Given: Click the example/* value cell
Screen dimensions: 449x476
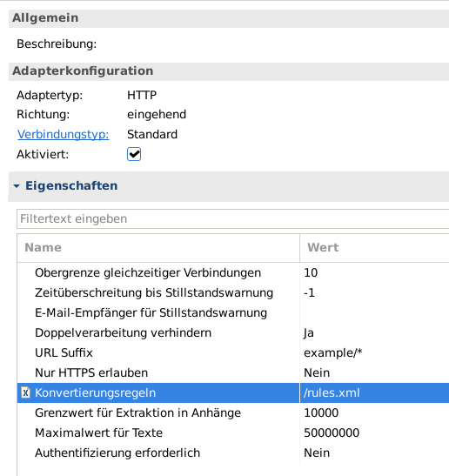Looking at the screenshot, I should (x=375, y=352).
